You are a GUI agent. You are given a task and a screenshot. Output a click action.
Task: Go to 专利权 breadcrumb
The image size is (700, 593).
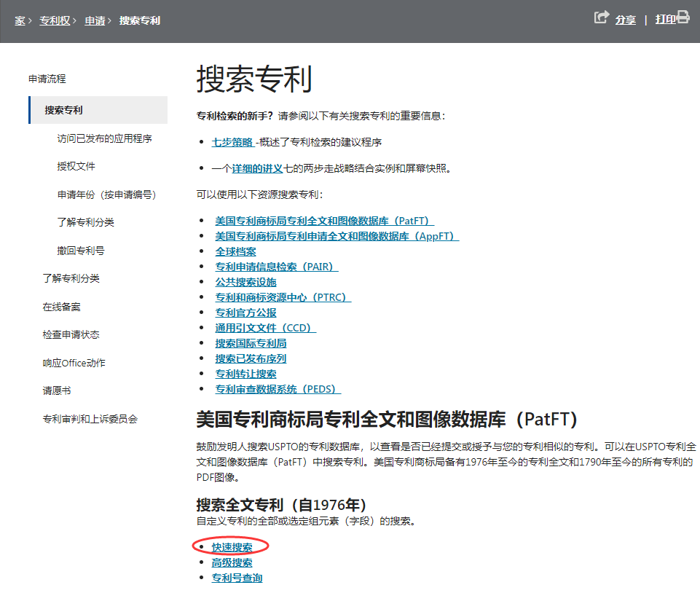(55, 20)
